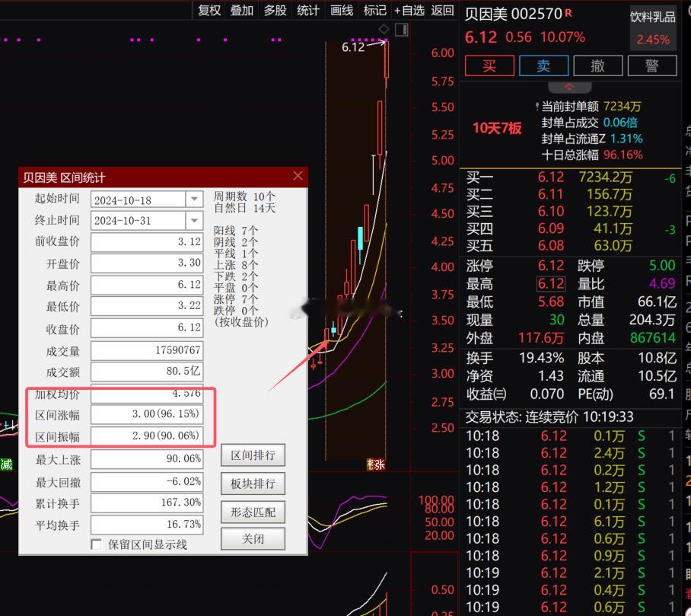Click the 内盘 value 867614
The width and height of the screenshot is (691, 616).
pos(653,338)
